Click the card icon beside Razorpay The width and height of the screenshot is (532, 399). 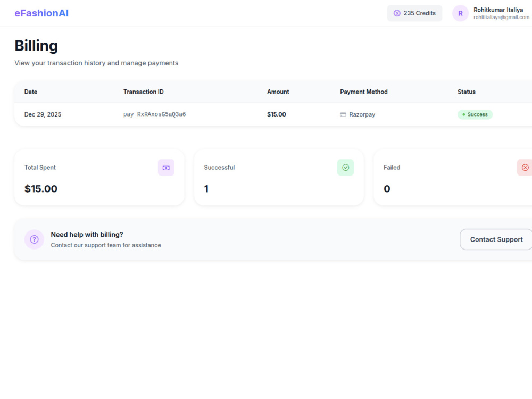tap(343, 115)
